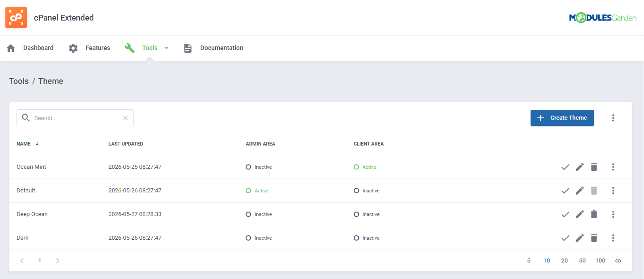Go to previous page arrow
Viewport: 644px width, 279px height.
click(22, 261)
